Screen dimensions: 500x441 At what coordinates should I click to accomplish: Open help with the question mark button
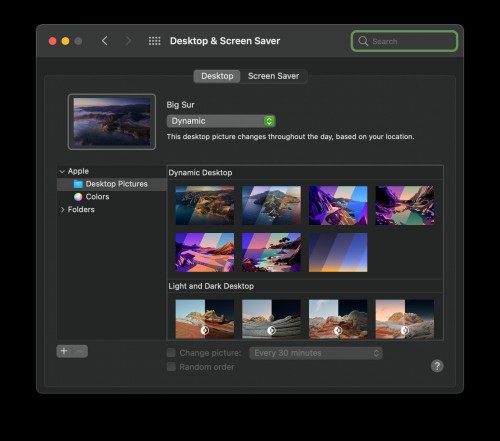point(437,366)
